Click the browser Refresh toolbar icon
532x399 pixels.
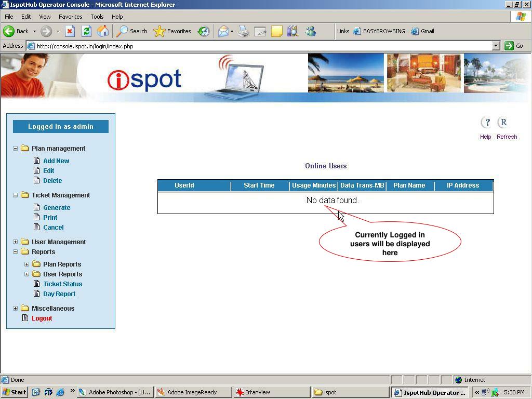[x=86, y=31]
